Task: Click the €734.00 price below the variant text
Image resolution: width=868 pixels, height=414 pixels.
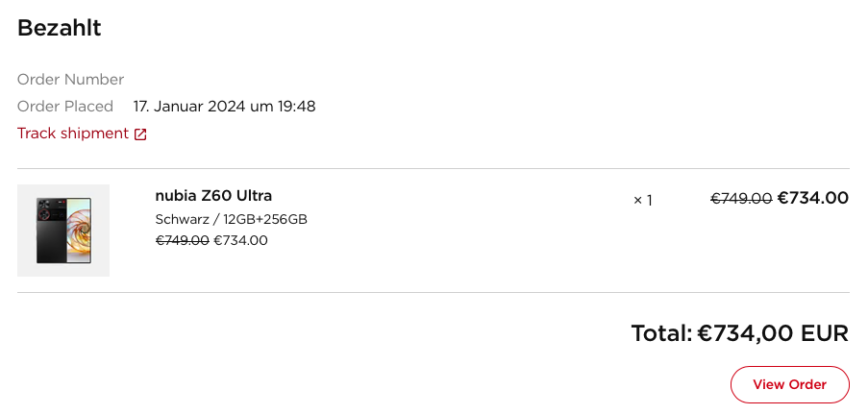Action: click(x=240, y=240)
